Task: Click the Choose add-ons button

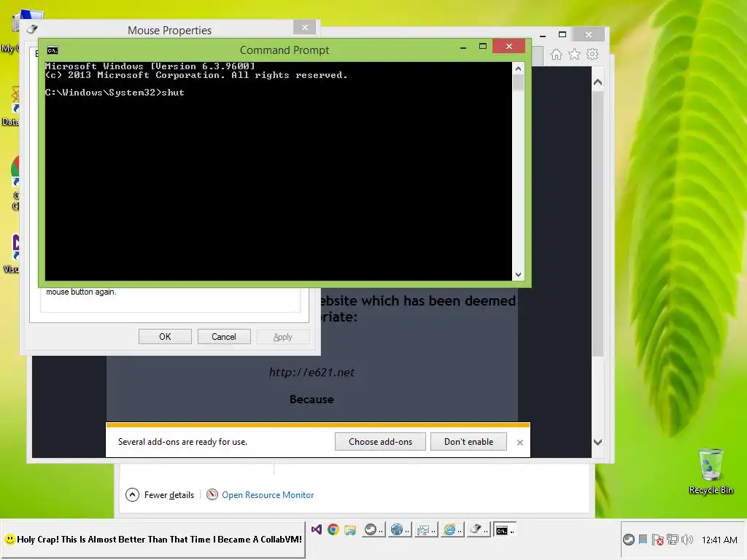Action: tap(380, 442)
